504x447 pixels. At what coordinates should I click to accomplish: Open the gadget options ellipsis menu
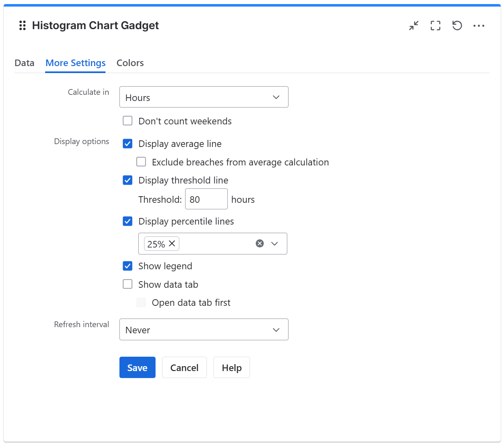tap(479, 25)
